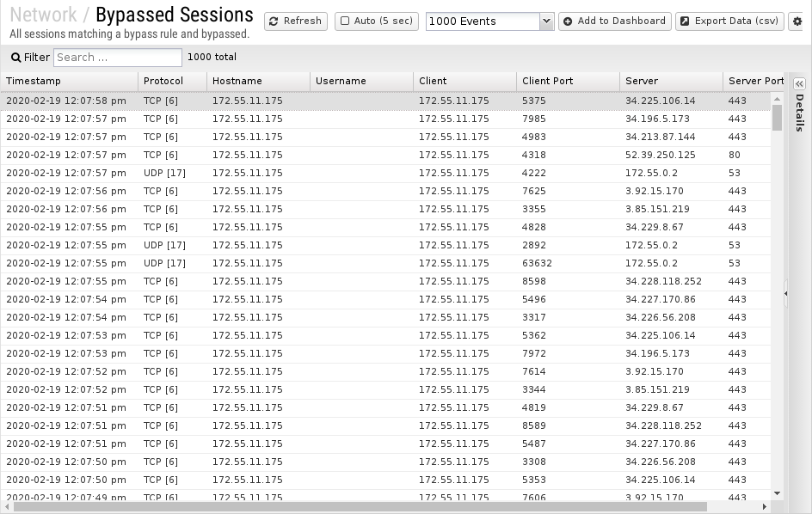Sort by Username column header
Image resolution: width=812 pixels, height=514 pixels.
[x=361, y=82]
